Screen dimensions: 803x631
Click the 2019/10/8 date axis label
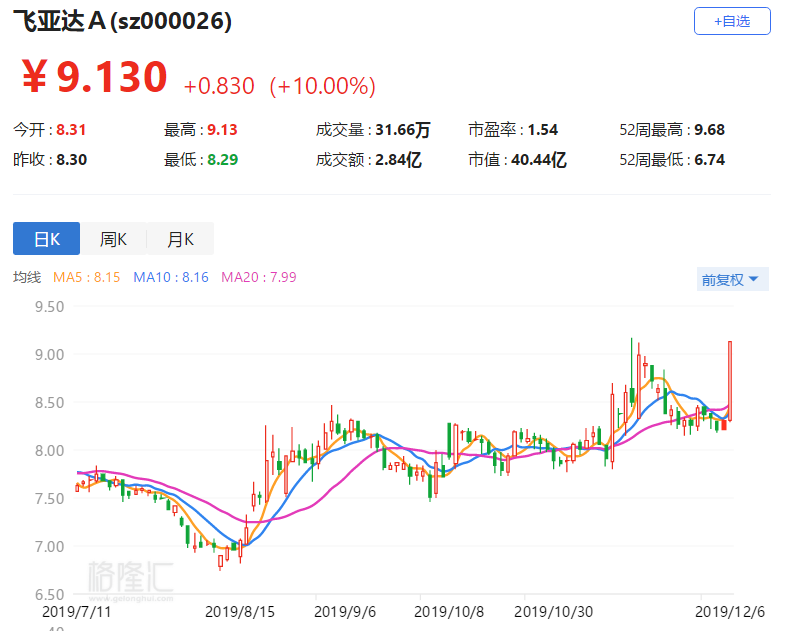[x=449, y=612]
